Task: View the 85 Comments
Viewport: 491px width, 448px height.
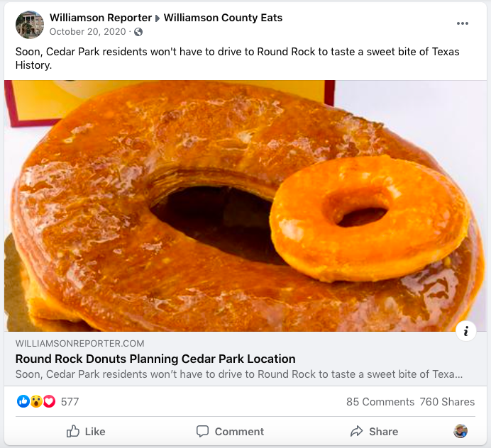Action: pos(380,402)
